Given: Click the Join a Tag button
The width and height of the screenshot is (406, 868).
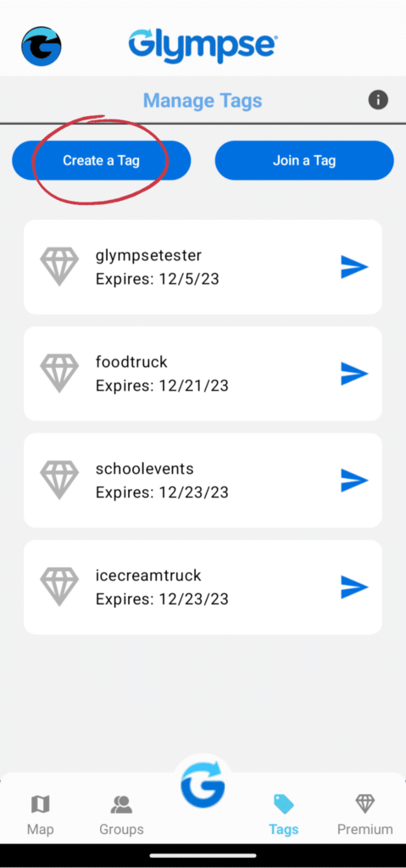Looking at the screenshot, I should [x=304, y=160].
